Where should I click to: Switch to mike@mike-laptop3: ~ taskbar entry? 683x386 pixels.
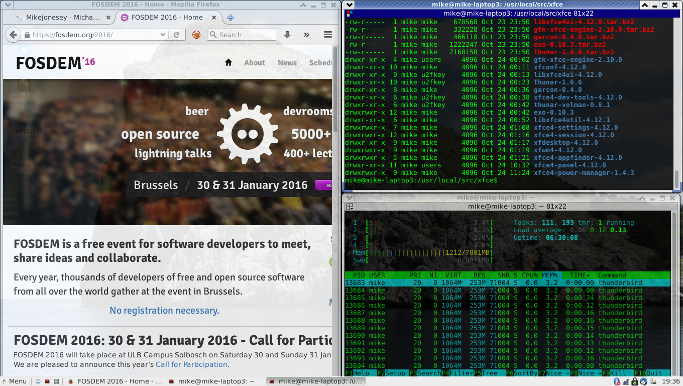(x=212, y=381)
